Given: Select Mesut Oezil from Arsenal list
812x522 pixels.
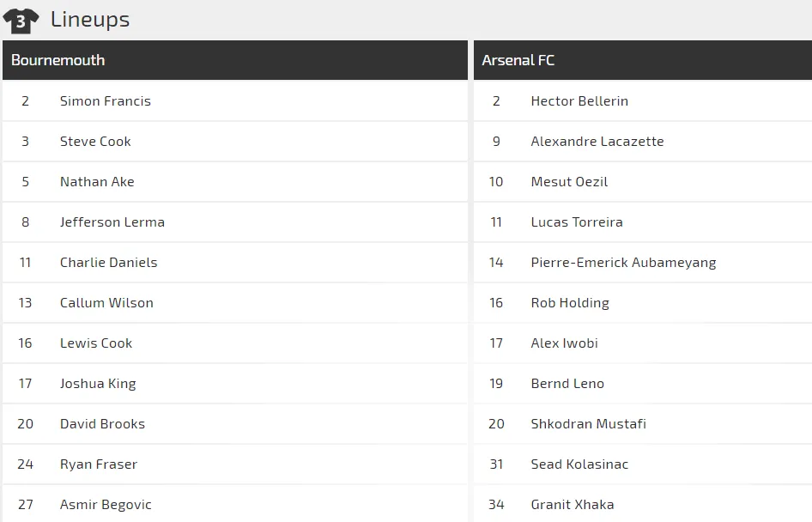Looking at the screenshot, I should coord(569,181).
